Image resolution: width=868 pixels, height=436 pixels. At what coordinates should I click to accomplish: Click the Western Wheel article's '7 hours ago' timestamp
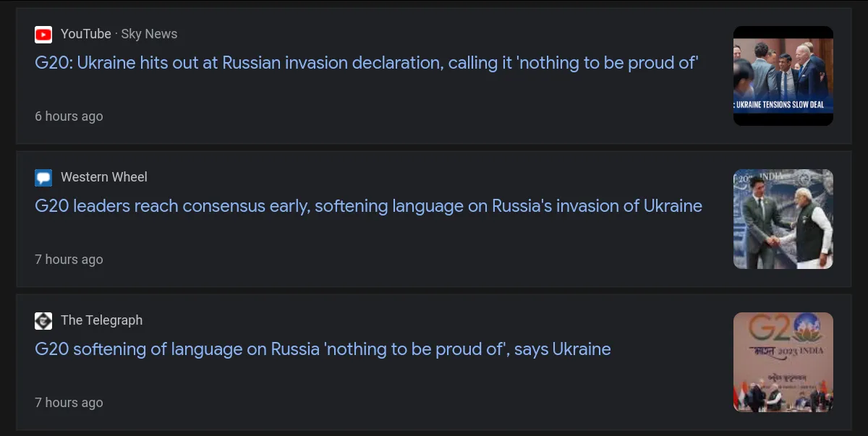(x=69, y=260)
